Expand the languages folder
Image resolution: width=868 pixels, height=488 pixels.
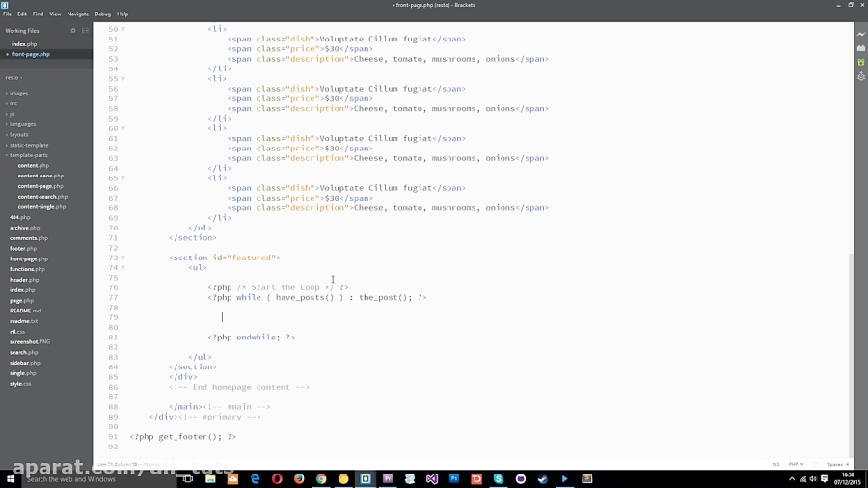pos(22,124)
